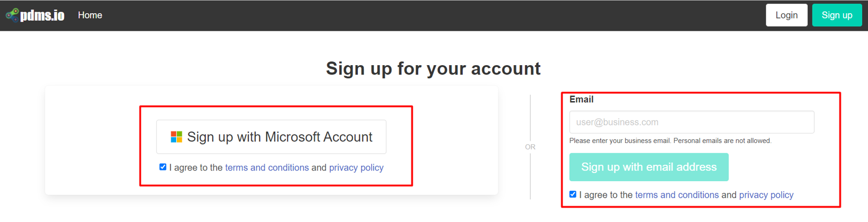Screen dimensions: 868x222
Task: Untick the agreement checkbox under the Microsoft button
Action: click(163, 167)
